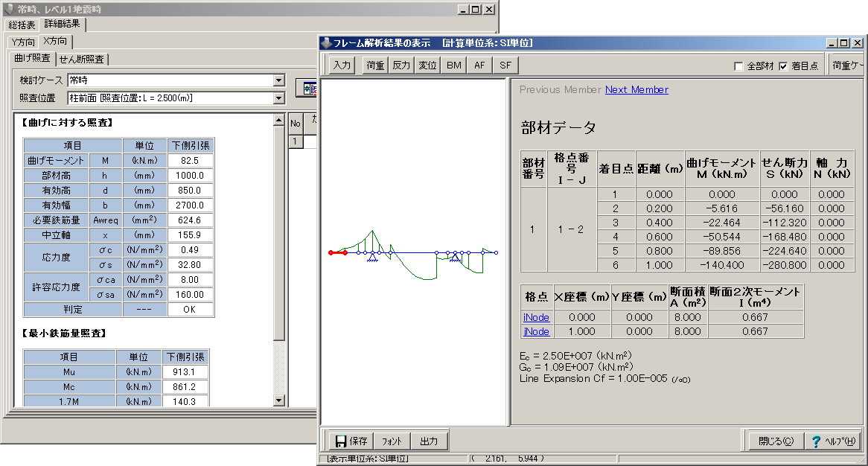The image size is (868, 466).
Task: Show the BM bending moment diagram
Action: 453,66
